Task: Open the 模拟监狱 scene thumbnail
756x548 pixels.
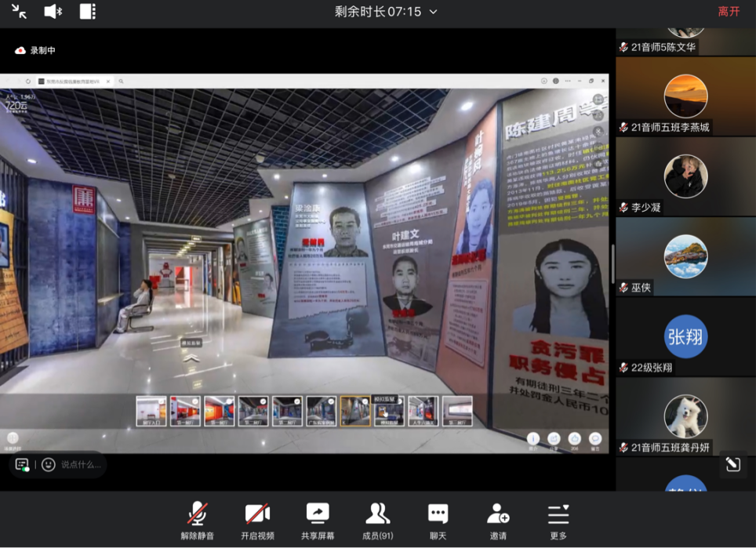Action: [x=389, y=411]
